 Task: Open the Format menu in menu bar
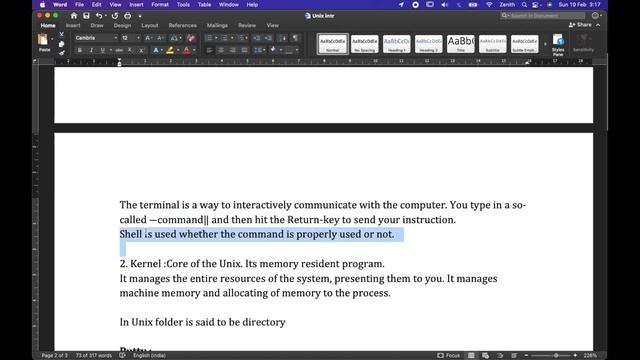pyautogui.click(x=160, y=5)
